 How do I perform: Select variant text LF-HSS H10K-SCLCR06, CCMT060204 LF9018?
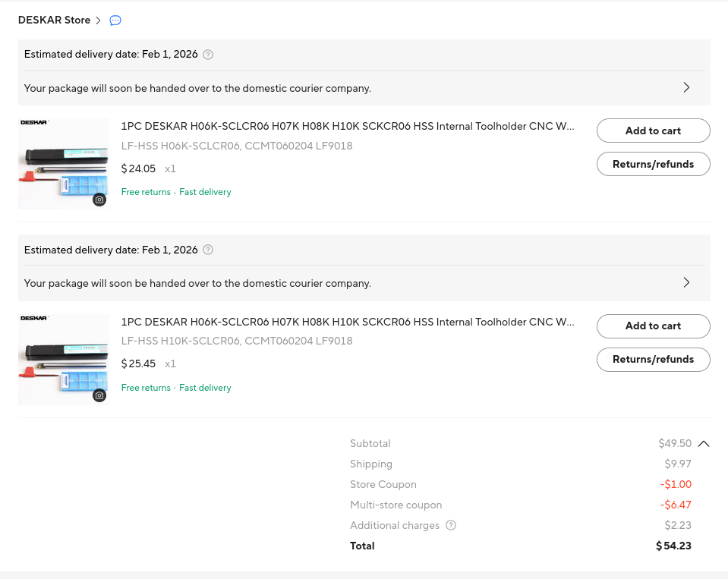pos(237,341)
